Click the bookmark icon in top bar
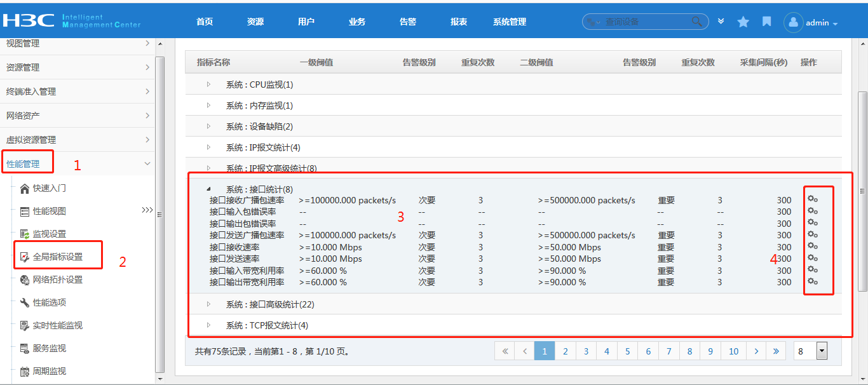 [767, 22]
